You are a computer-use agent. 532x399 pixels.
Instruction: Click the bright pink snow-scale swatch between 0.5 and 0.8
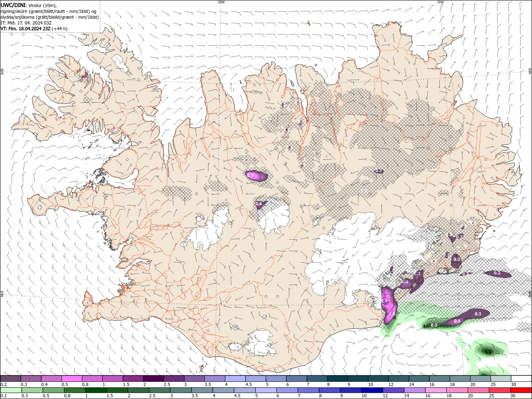coord(72,379)
